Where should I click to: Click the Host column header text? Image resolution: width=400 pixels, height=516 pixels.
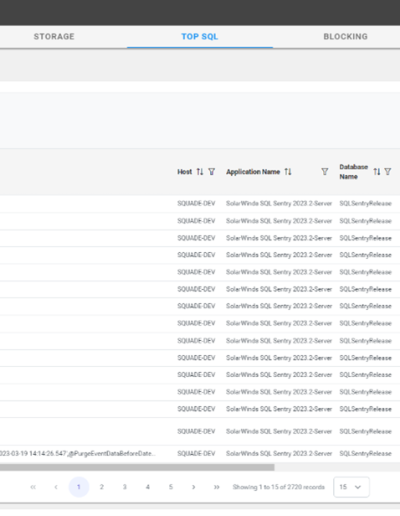(185, 172)
